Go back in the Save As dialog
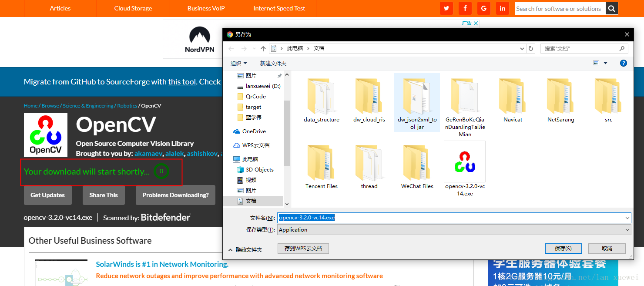Image resolution: width=644 pixels, height=286 pixels. tap(231, 48)
